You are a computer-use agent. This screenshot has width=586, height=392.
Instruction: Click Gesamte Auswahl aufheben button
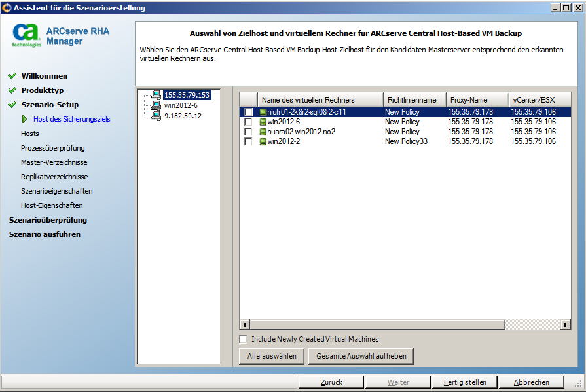(x=361, y=356)
